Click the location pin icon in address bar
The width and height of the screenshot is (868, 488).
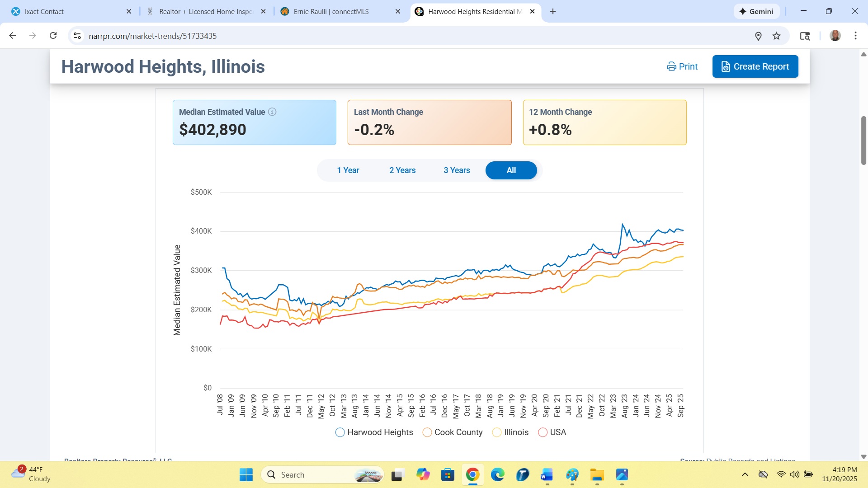(x=759, y=36)
